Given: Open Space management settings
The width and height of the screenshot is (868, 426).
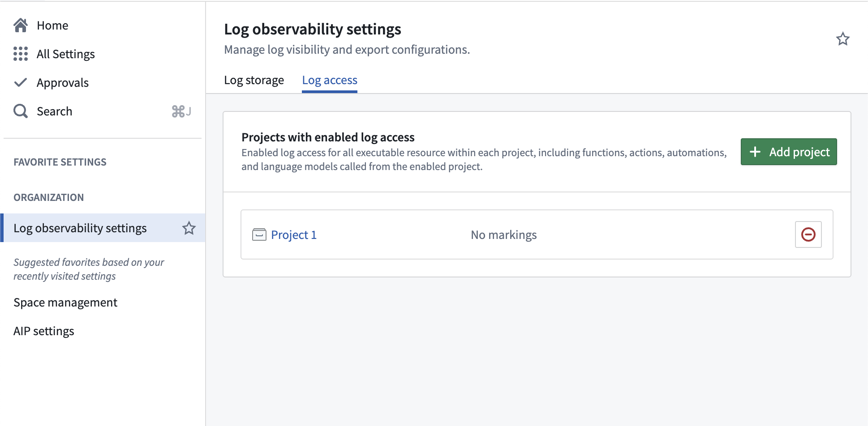Looking at the screenshot, I should pos(65,302).
